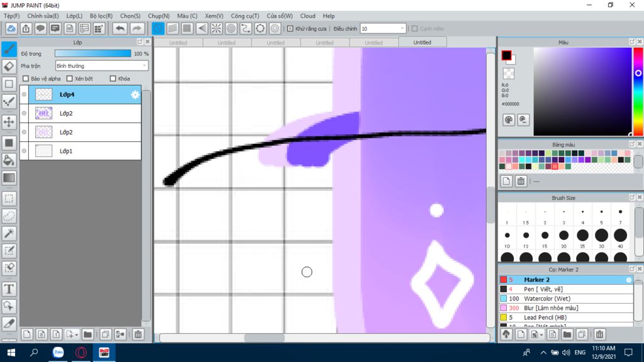Choose brush size 20 dot
644x362 pixels.
tap(564, 236)
